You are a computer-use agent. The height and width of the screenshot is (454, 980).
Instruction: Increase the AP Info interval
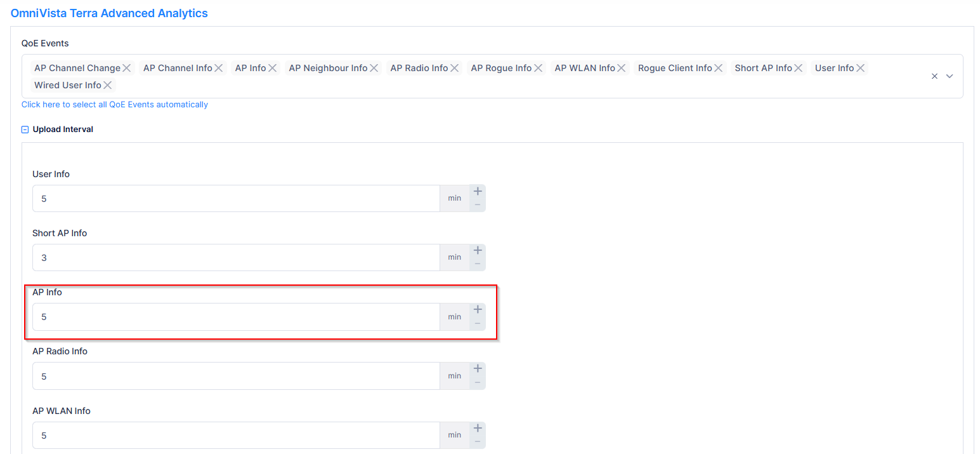pyautogui.click(x=478, y=310)
